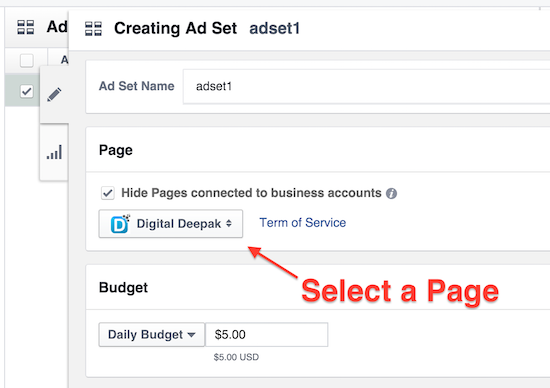Image resolution: width=550 pixels, height=388 pixels.
Task: Open the Digital Deepak page dropdown
Action: click(171, 224)
